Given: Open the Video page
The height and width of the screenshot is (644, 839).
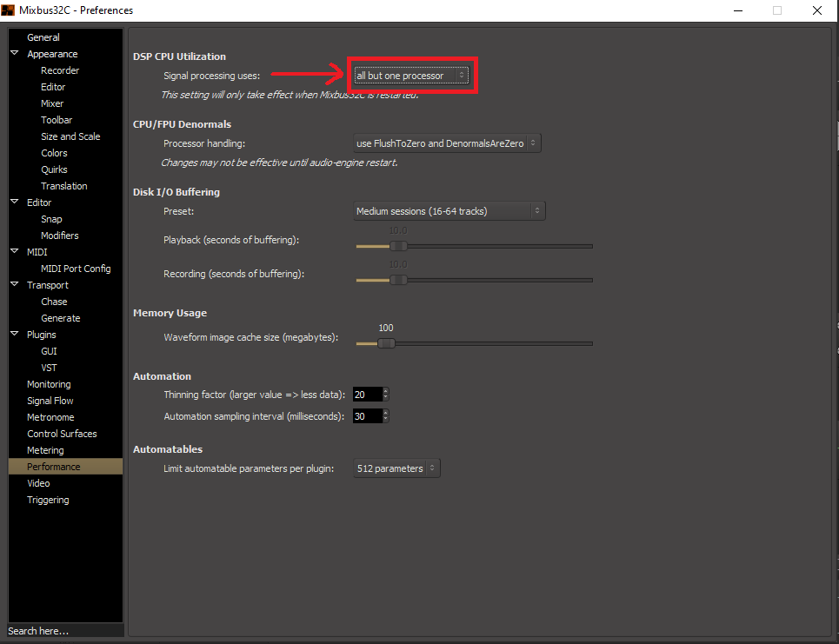Looking at the screenshot, I should [38, 483].
